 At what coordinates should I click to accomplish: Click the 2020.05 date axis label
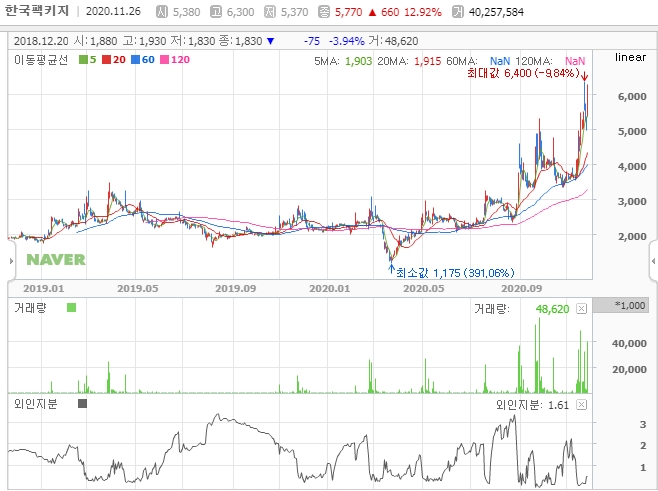pyautogui.click(x=423, y=289)
